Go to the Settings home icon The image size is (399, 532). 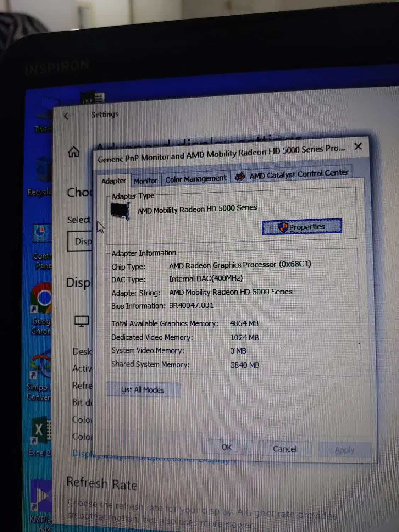click(74, 152)
